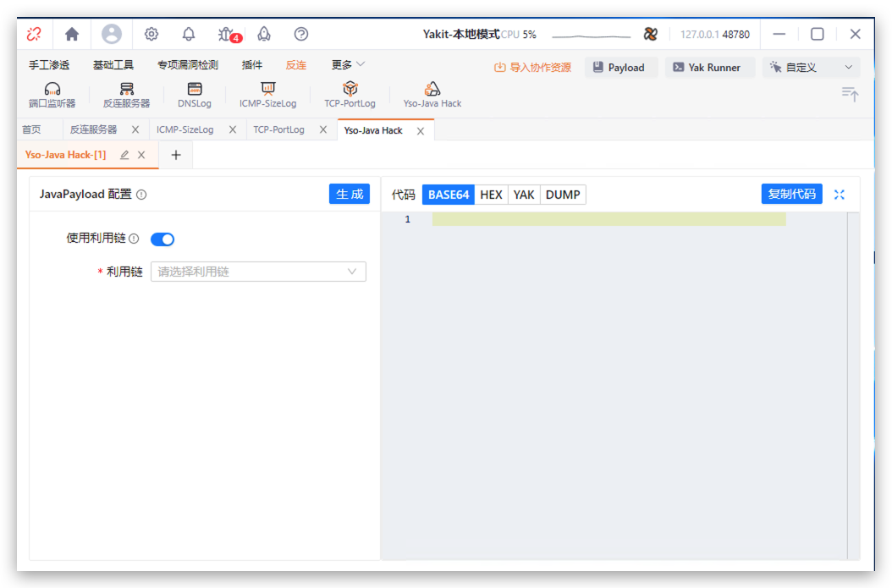Open the bug icon with badge 4
The image size is (892, 588).
(227, 34)
